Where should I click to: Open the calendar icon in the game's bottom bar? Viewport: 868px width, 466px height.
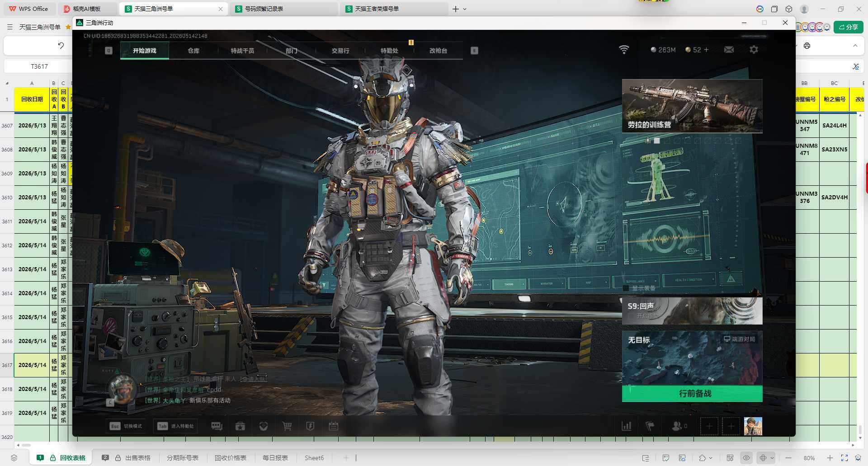pyautogui.click(x=334, y=426)
